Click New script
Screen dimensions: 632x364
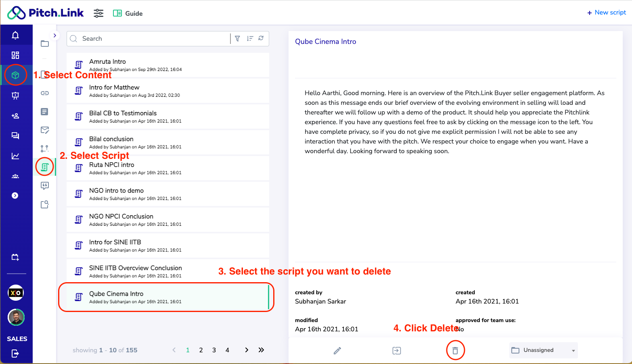pyautogui.click(x=607, y=12)
